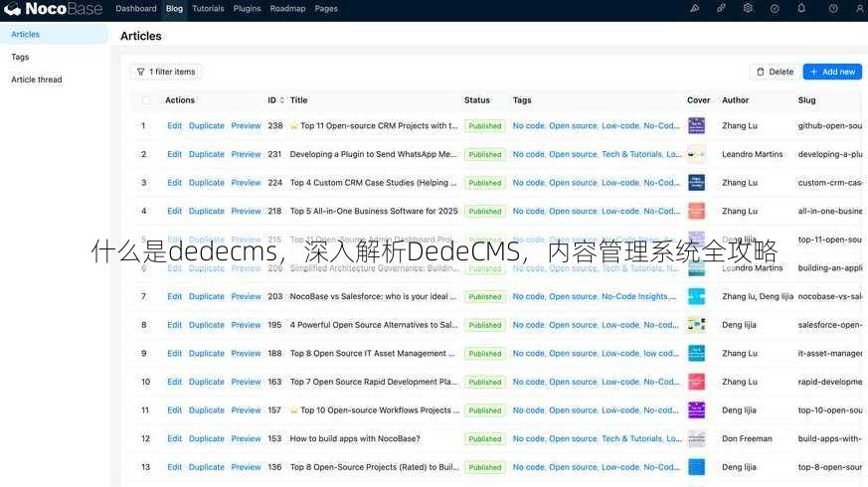Image resolution: width=868 pixels, height=487 pixels.
Task: Click the Delete button
Action: click(775, 72)
